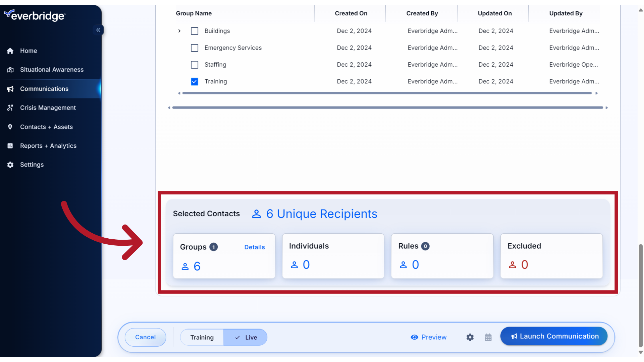Uncheck the Training group checkbox
The image size is (644, 362).
195,81
